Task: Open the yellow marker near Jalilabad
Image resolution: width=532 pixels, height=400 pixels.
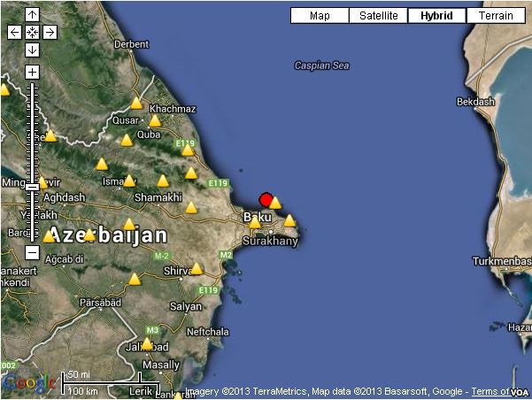Action: (x=147, y=344)
